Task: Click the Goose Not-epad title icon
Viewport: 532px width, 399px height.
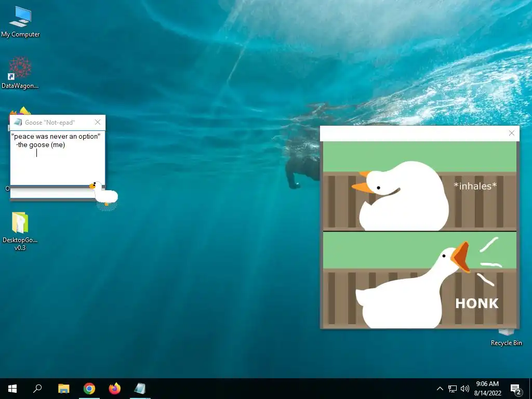Action: pos(18,122)
